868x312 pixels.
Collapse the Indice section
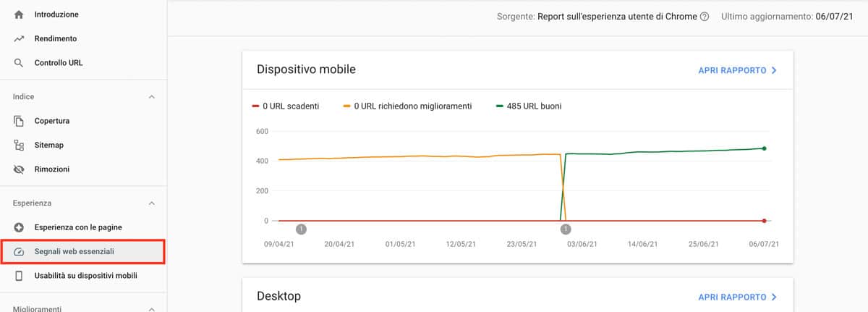[x=151, y=96]
